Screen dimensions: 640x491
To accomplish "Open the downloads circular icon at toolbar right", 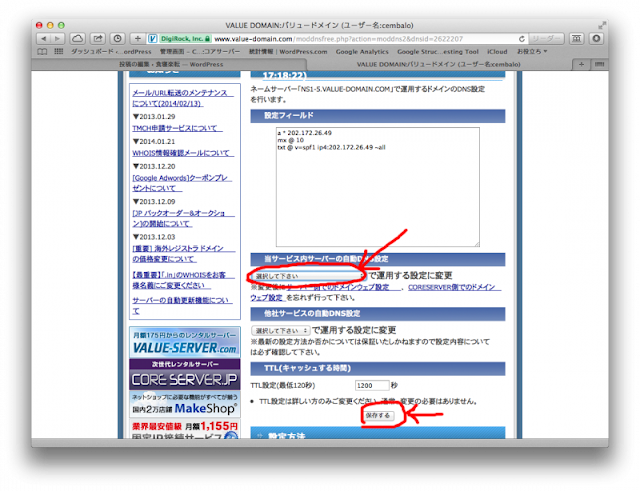I will pyautogui.click(x=596, y=39).
